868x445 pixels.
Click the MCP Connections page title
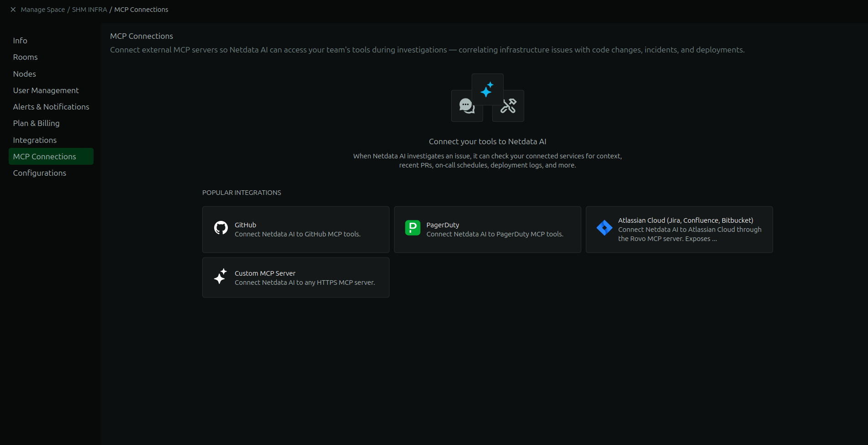tap(142, 36)
